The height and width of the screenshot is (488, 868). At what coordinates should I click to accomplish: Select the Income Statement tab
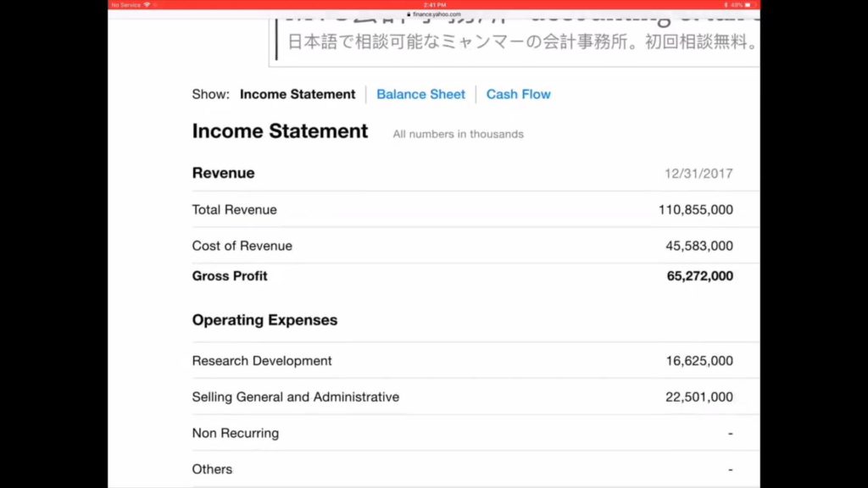click(x=298, y=94)
